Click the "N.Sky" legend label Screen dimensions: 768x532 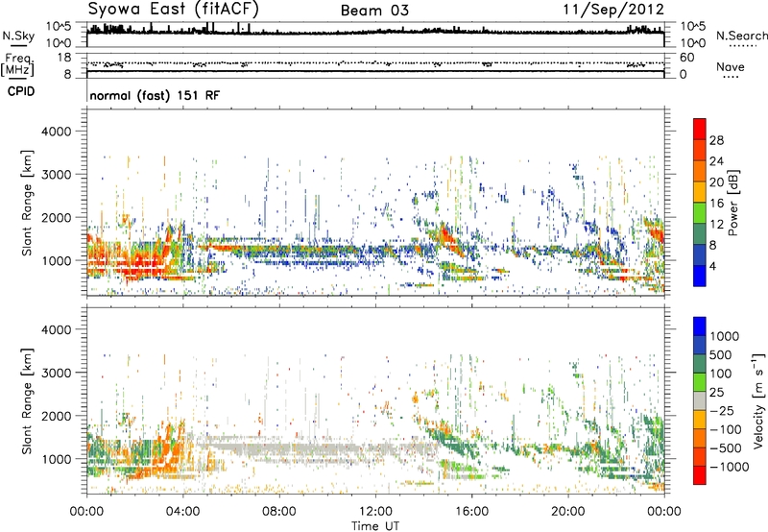(x=18, y=36)
